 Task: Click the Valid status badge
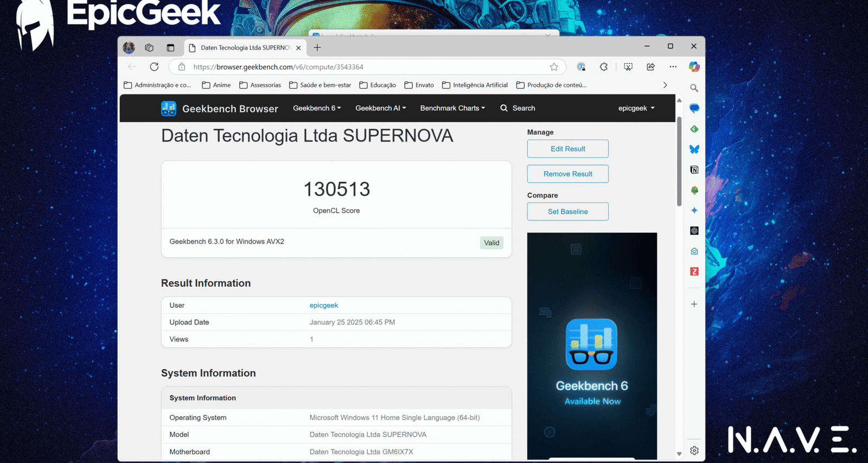point(492,243)
